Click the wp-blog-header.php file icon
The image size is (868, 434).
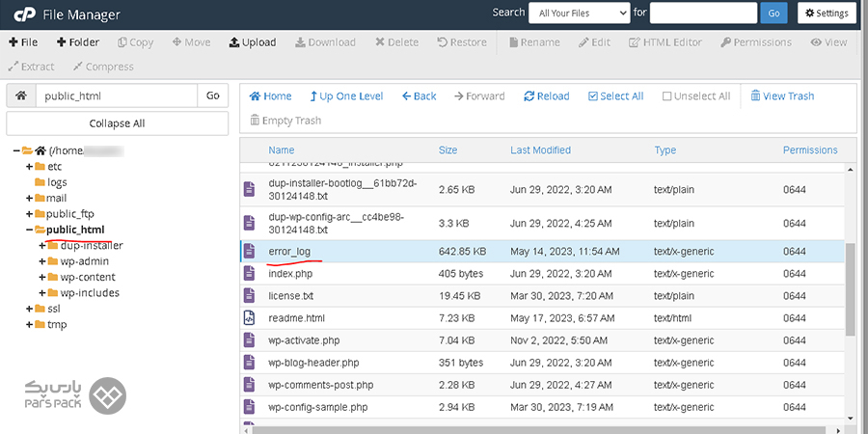(250, 363)
